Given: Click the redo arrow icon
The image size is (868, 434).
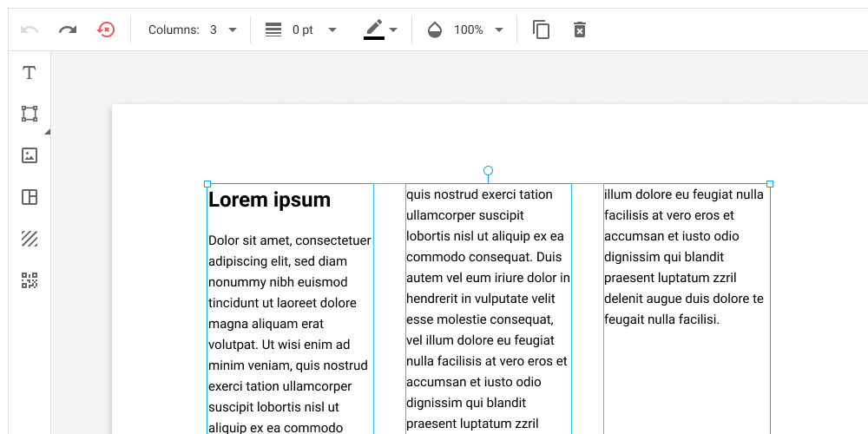Looking at the screenshot, I should click(x=68, y=30).
